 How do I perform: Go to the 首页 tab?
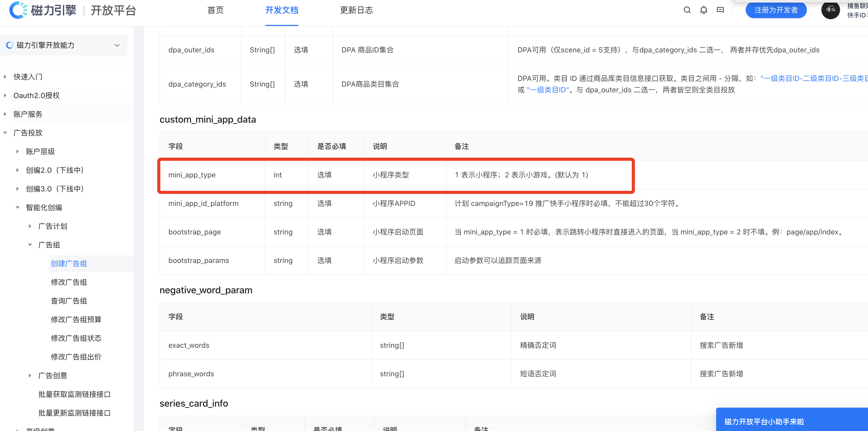[x=215, y=10]
